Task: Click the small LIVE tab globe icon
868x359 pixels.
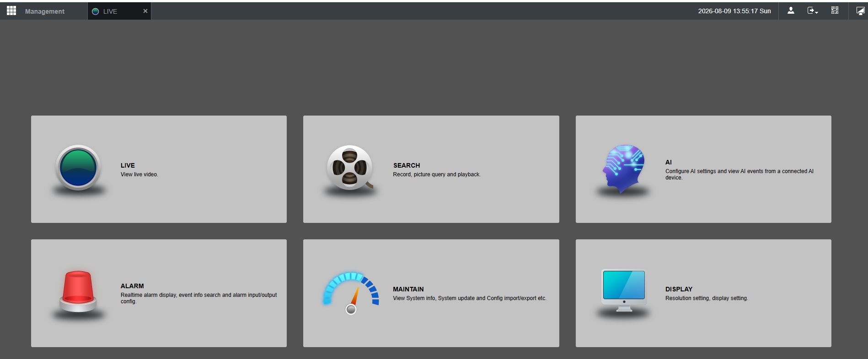Action: (x=96, y=11)
